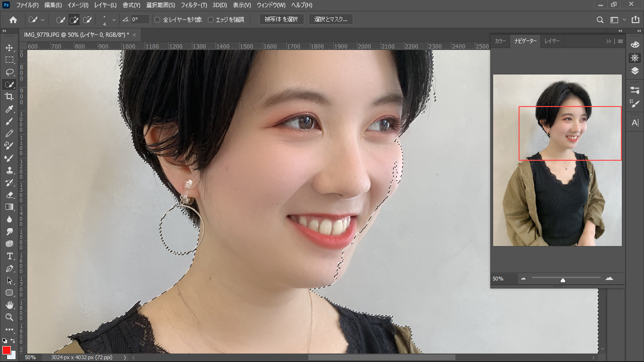This screenshot has width=644, height=362.
Task: Switch to the レイヤー panel tab
Action: point(552,41)
